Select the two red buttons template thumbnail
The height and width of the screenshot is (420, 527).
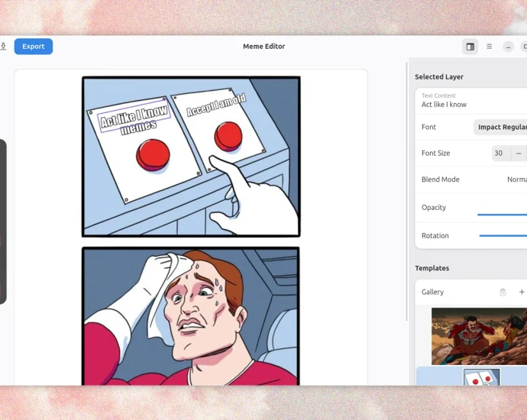[x=482, y=377]
